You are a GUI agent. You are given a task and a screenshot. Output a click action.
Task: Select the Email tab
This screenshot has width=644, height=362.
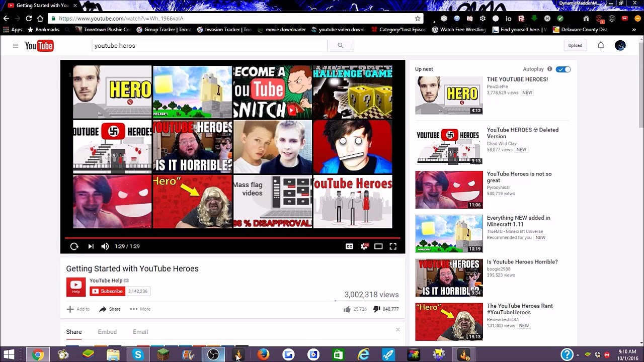tap(140, 332)
